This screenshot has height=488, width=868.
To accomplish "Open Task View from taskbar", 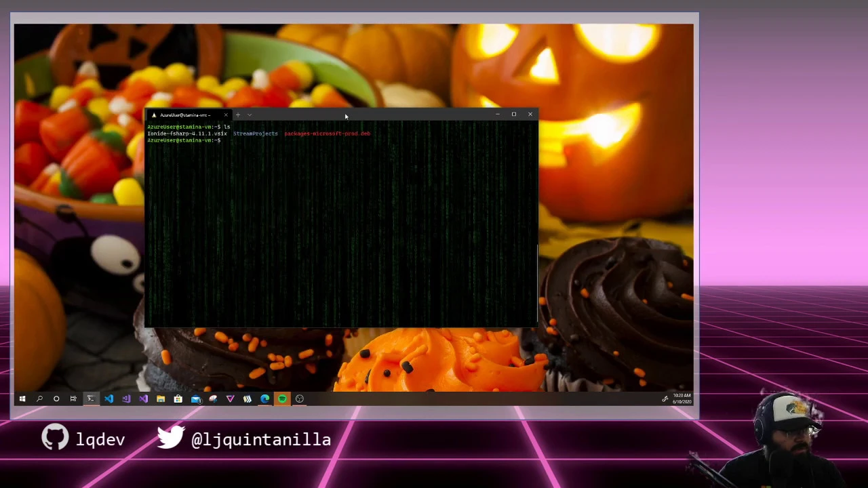I will [73, 399].
